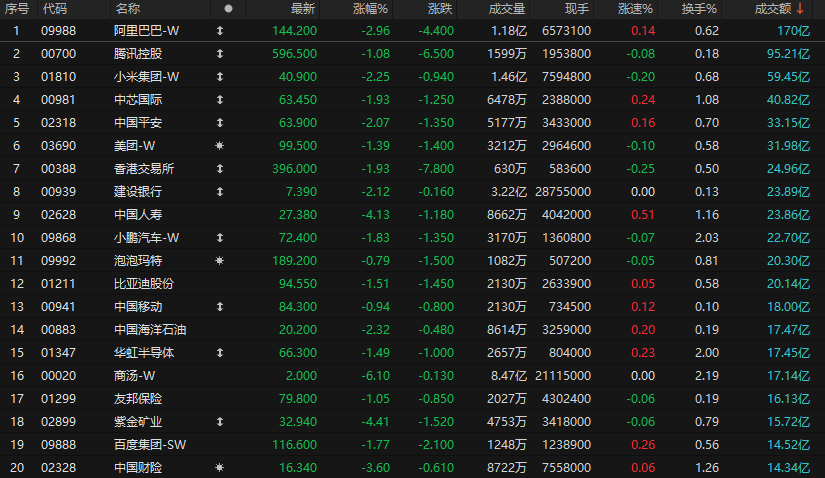This screenshot has height=478, width=825.
Task: Click the star marker icon next to 中国财险
Action: pos(220,467)
